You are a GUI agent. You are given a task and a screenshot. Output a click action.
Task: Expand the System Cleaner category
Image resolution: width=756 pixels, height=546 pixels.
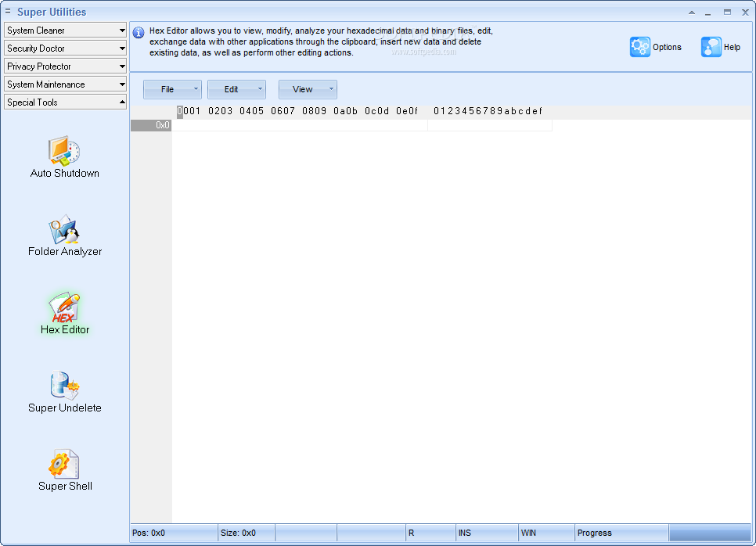pos(65,31)
